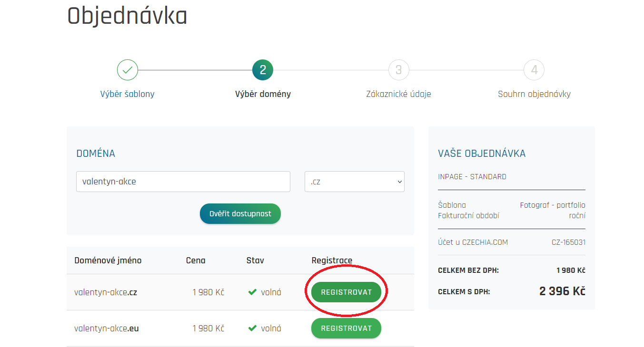The width and height of the screenshot is (644, 347).
Task: Register the valentyn-akce.eu domain
Action: click(346, 328)
